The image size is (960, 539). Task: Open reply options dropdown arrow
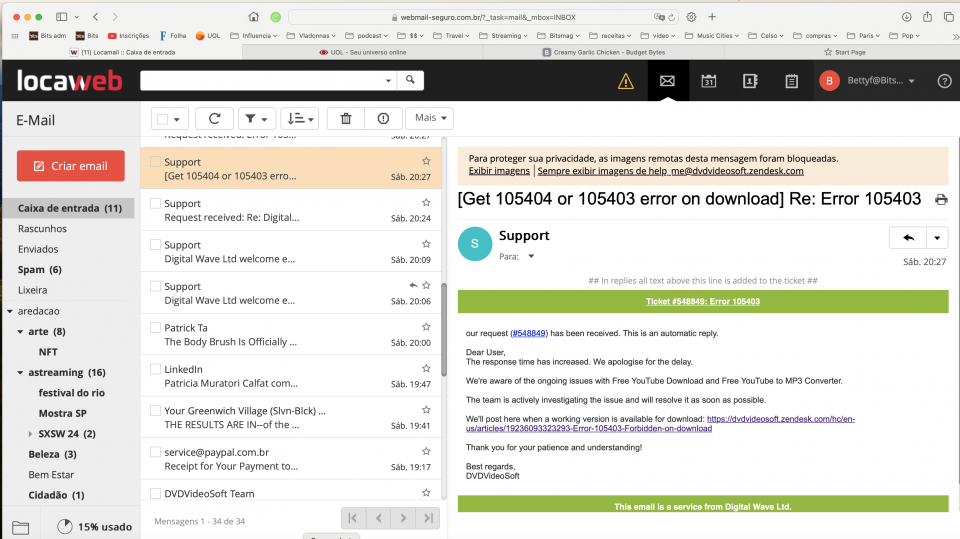[x=937, y=238]
